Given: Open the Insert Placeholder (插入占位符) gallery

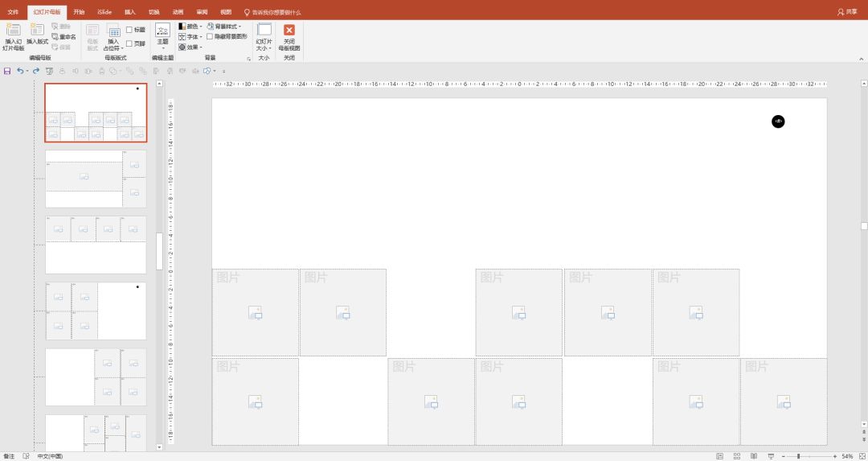Looking at the screenshot, I should click(113, 37).
